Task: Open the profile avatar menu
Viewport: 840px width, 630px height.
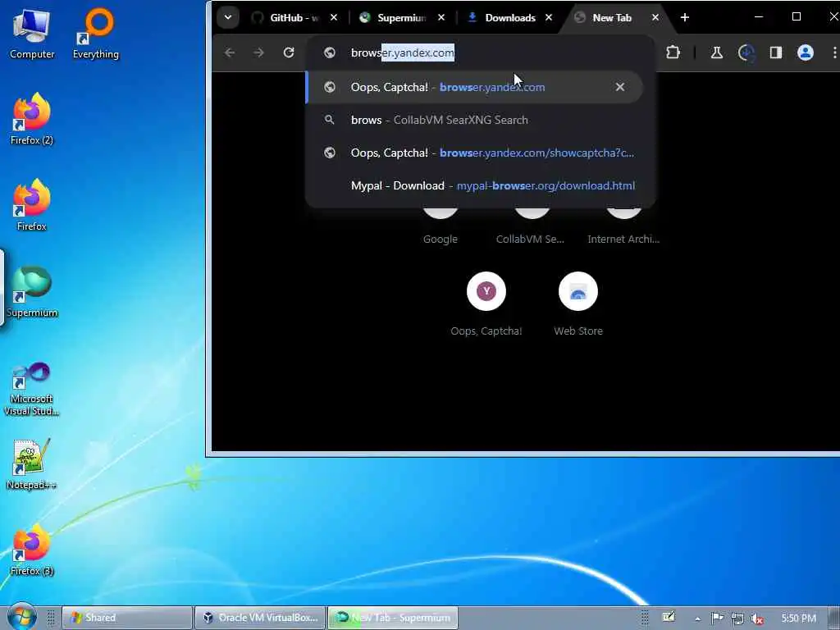Action: 806,52
